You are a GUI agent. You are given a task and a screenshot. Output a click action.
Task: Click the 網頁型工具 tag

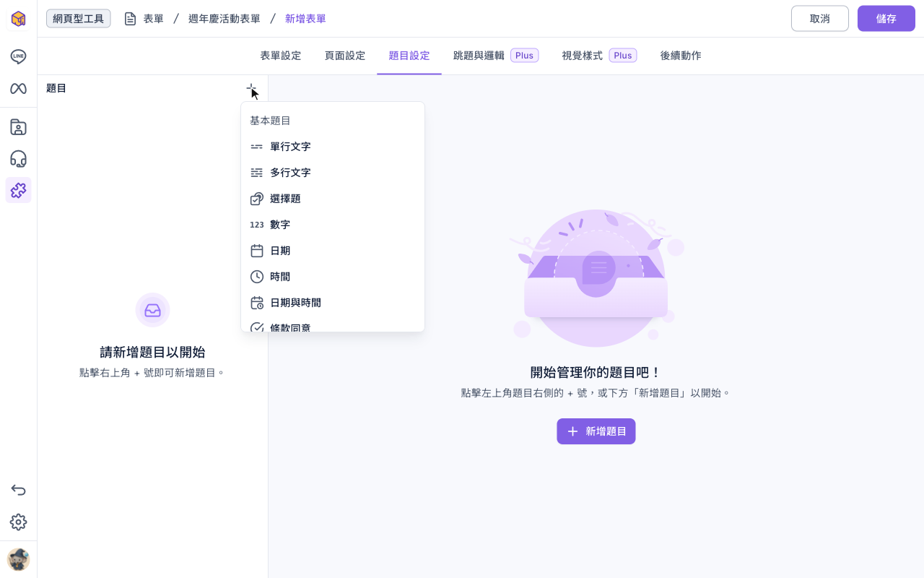pyautogui.click(x=78, y=19)
